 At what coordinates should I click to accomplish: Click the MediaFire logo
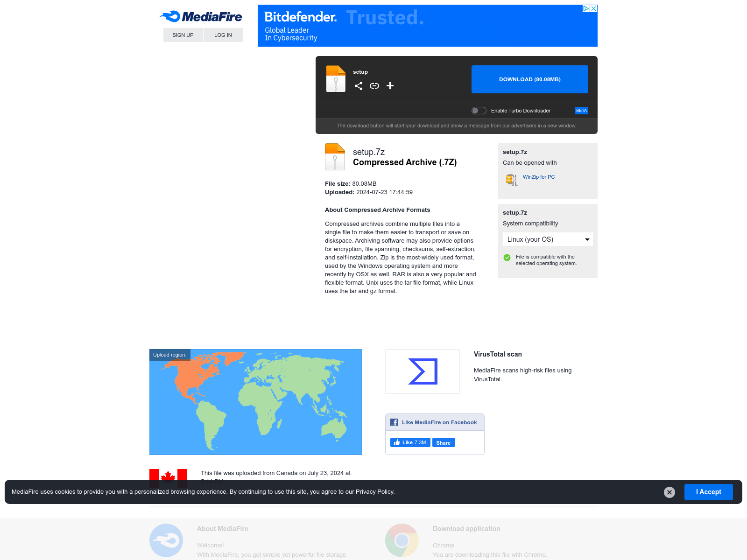(x=201, y=17)
